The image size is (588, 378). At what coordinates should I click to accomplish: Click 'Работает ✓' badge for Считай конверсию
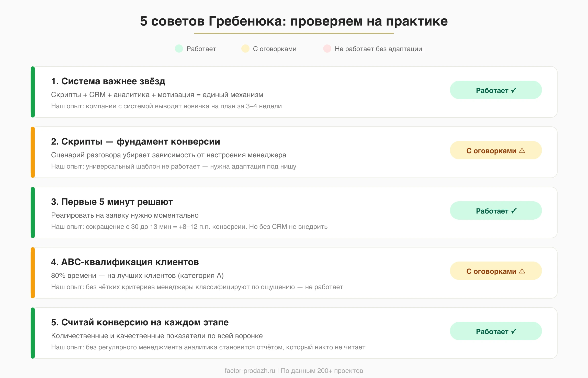(x=495, y=331)
